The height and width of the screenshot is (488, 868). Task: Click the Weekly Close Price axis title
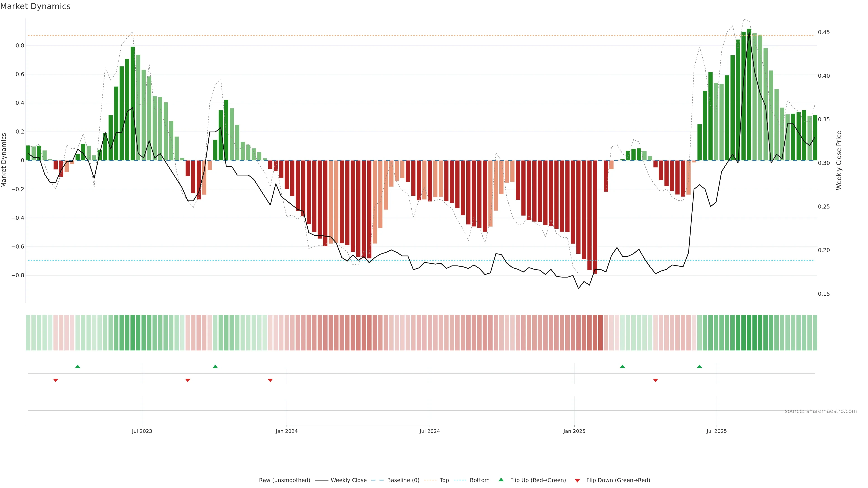coord(839,160)
